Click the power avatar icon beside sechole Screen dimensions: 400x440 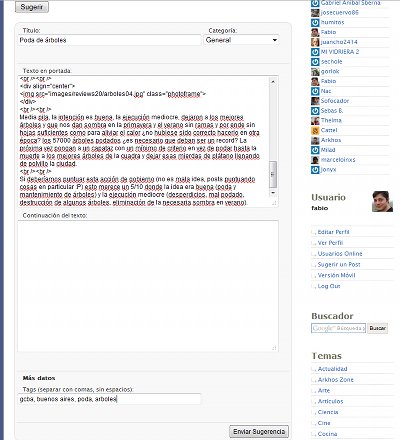pyautogui.click(x=315, y=62)
